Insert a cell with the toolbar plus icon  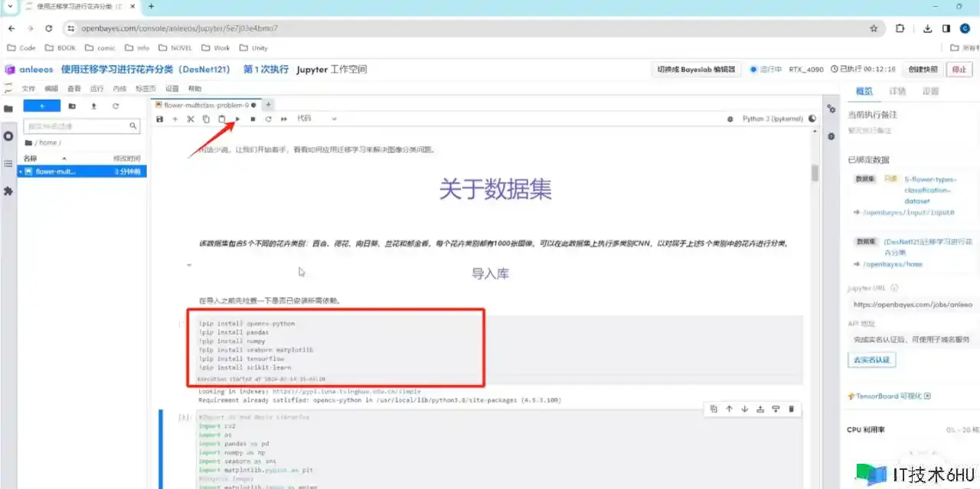tap(175, 119)
